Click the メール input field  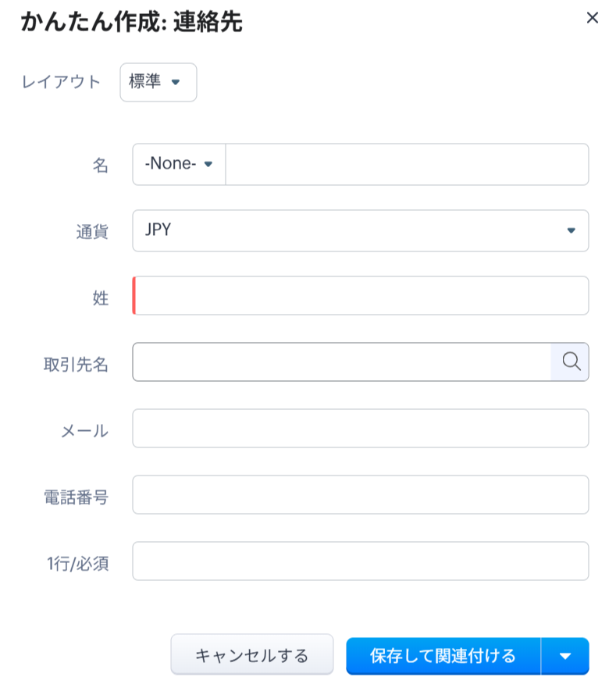tap(360, 429)
